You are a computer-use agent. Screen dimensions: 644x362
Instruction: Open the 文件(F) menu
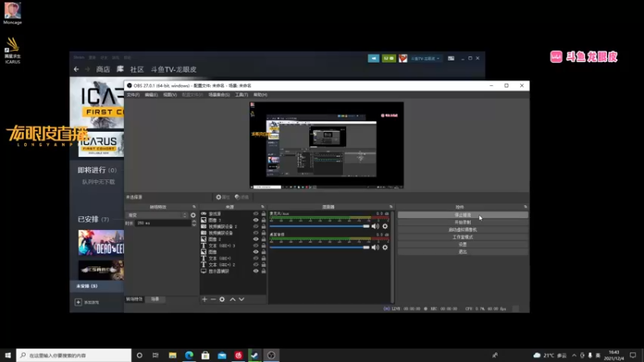click(133, 95)
